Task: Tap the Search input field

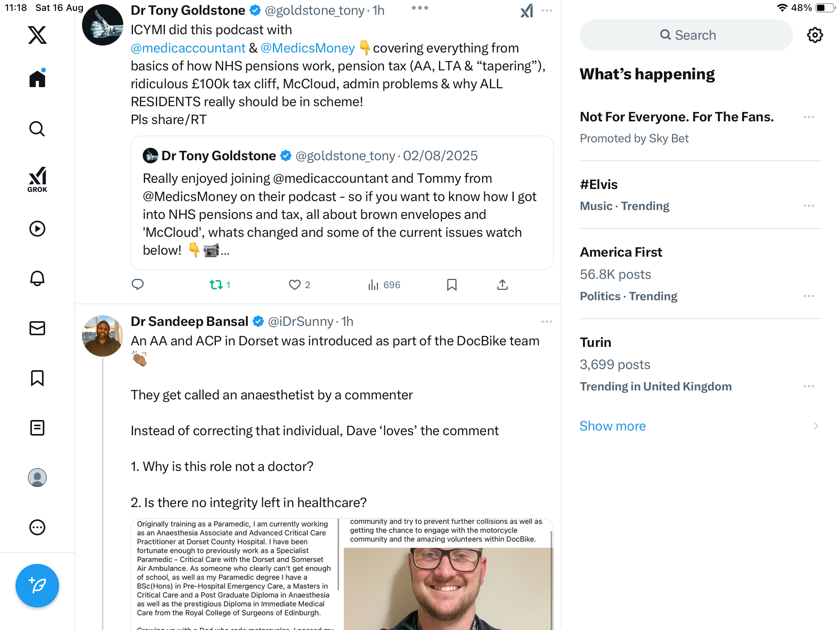Action: (686, 35)
